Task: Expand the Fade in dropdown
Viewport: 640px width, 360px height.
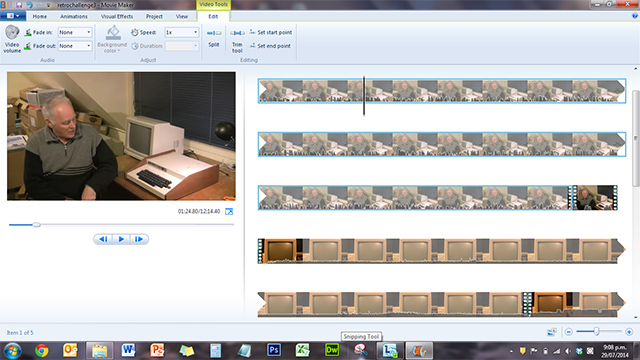Action: (x=75, y=32)
